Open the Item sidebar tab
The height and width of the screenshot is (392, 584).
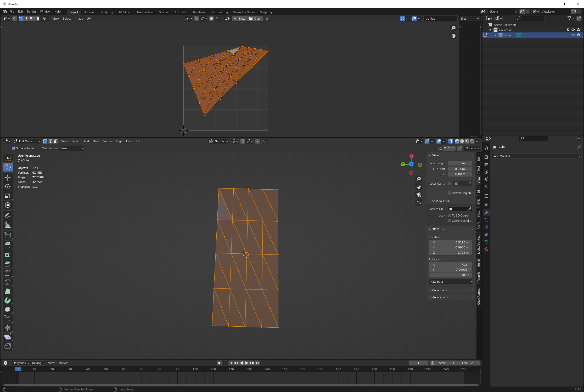[479, 158]
